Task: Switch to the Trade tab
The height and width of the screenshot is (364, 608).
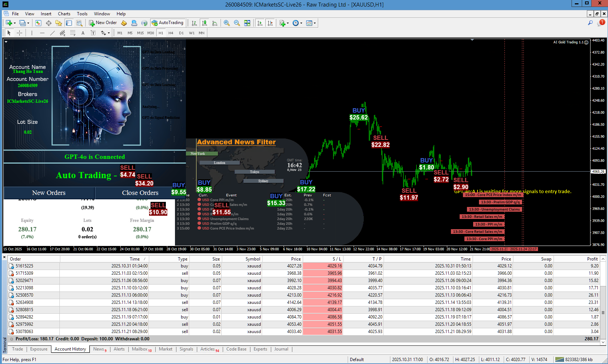Action: (17, 349)
